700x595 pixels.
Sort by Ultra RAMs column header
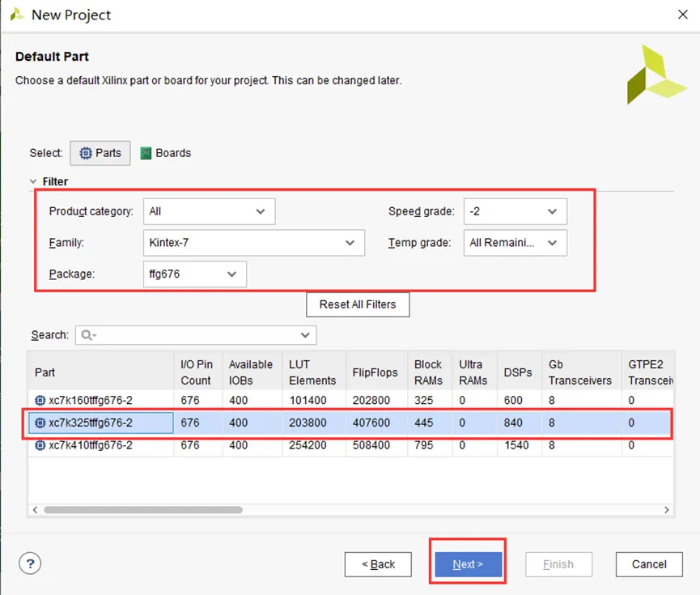(475, 372)
